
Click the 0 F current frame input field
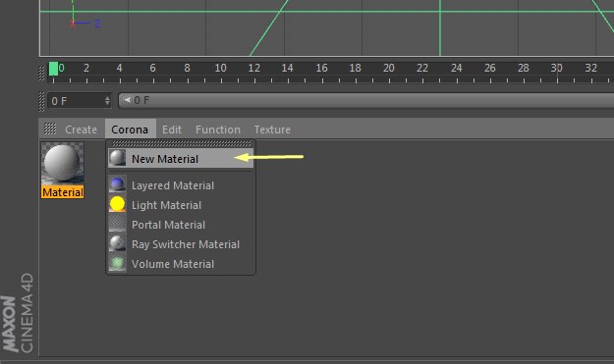tap(80, 101)
